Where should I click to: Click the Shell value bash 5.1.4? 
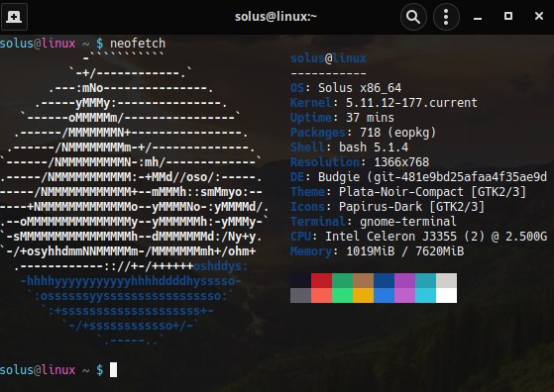coord(374,147)
